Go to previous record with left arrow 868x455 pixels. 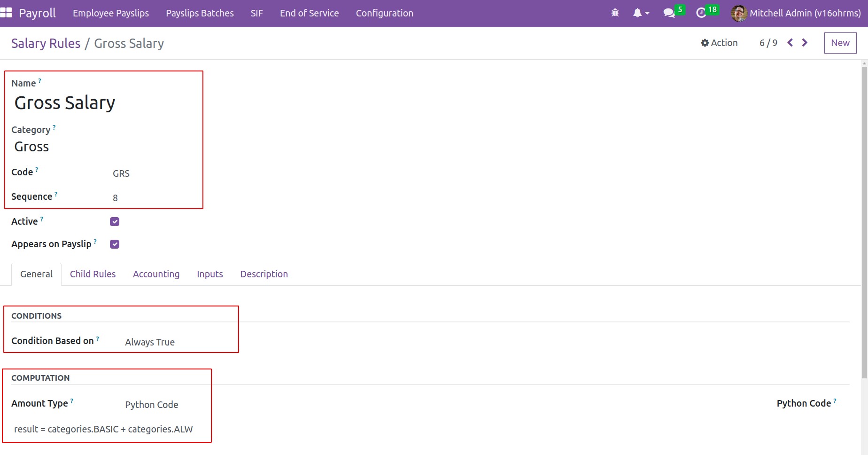(x=790, y=43)
